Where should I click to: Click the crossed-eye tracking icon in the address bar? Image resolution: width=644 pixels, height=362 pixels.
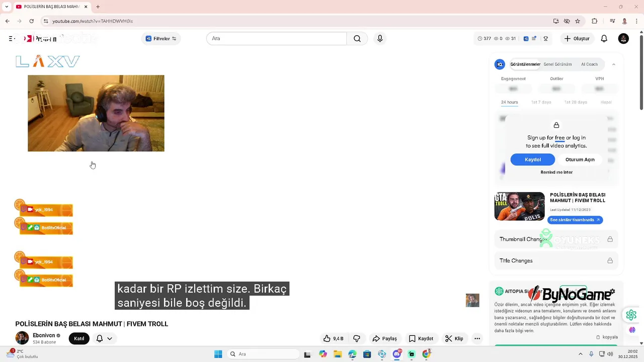(x=567, y=21)
